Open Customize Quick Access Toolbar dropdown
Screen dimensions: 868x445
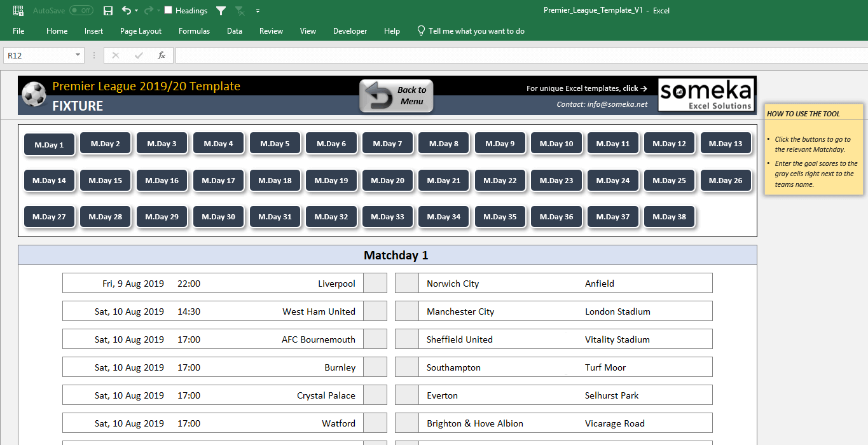[258, 11]
